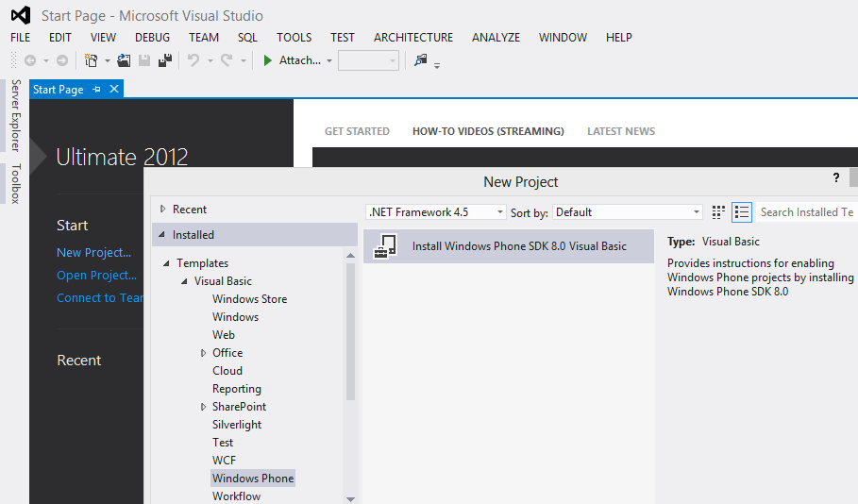
Task: Switch to the LATEST NEWS tab
Action: [621, 131]
